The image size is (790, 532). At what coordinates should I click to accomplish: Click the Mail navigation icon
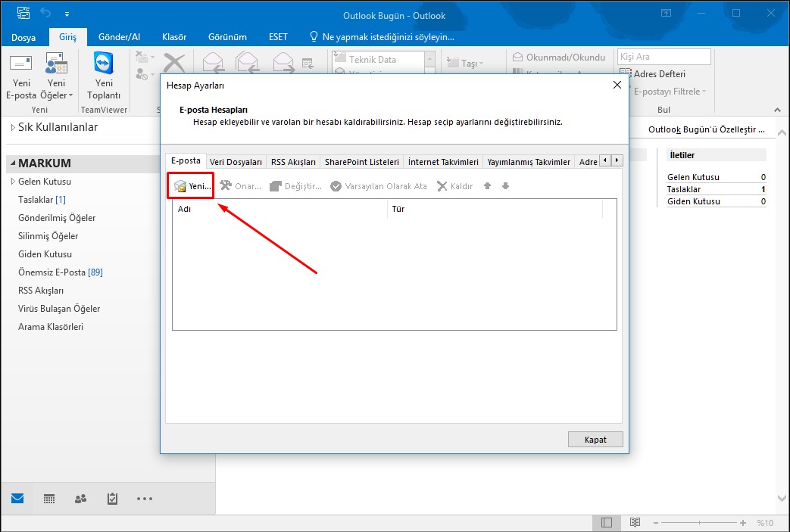[17, 498]
